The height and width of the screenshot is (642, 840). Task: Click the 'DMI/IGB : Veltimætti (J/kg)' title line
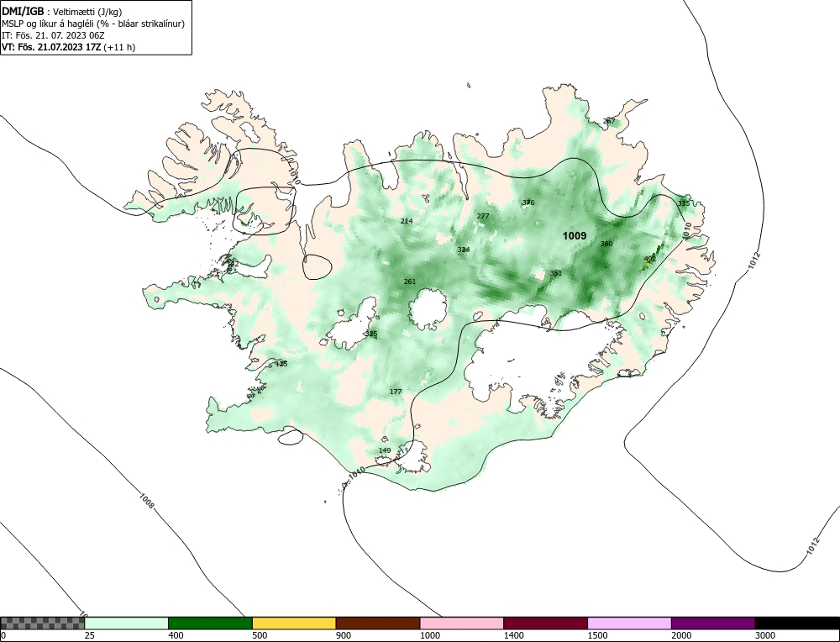pos(62,12)
